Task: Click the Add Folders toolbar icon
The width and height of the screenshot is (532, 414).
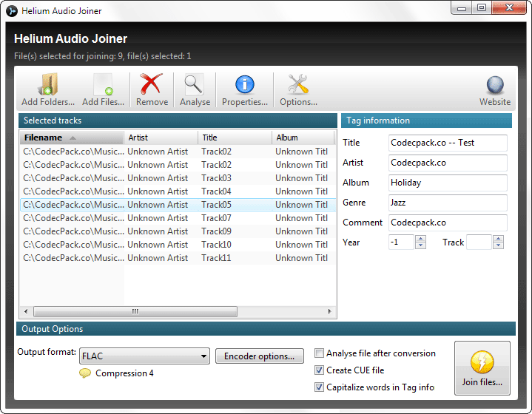Action: 48,84
